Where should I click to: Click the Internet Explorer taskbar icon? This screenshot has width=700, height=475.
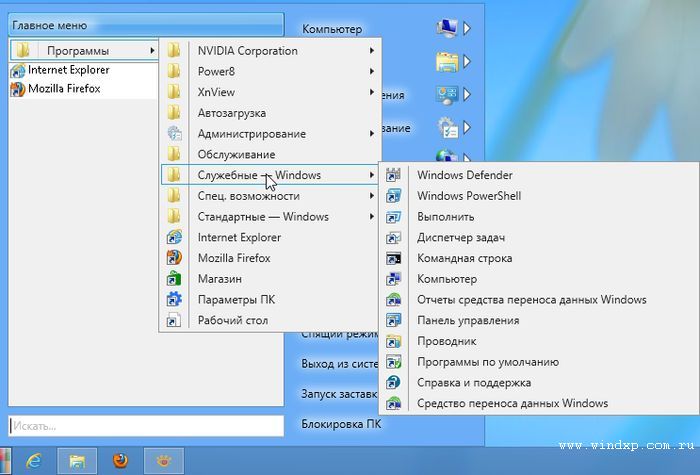[x=34, y=460]
